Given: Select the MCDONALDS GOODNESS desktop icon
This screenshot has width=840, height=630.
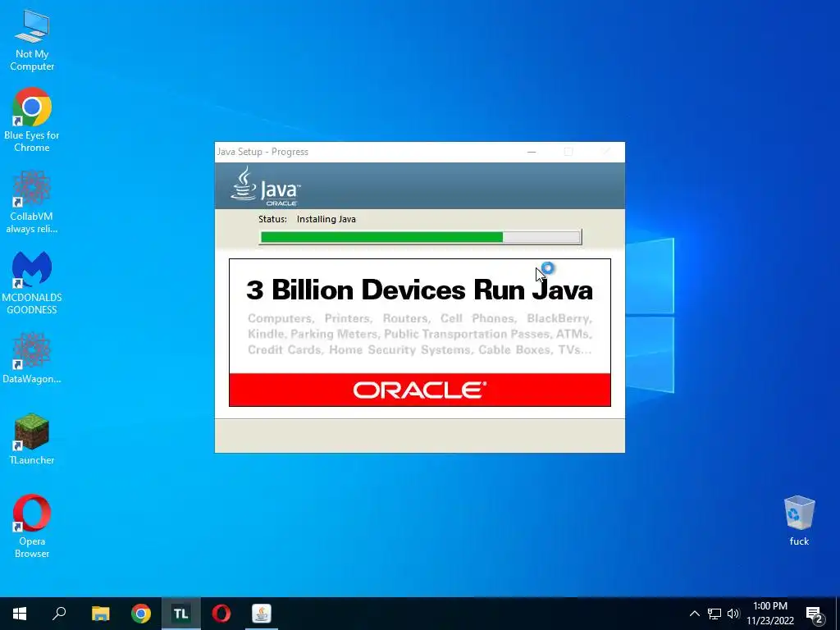Looking at the screenshot, I should tap(32, 283).
